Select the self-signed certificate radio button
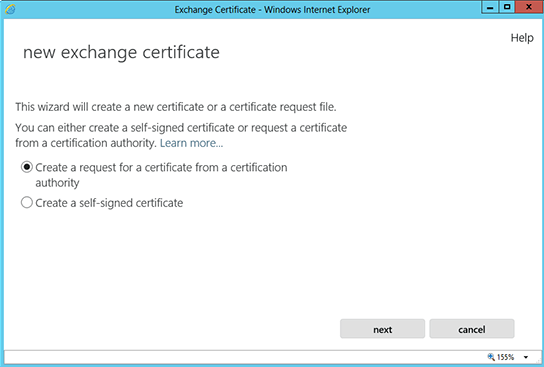The height and width of the screenshot is (367, 544). (x=27, y=203)
